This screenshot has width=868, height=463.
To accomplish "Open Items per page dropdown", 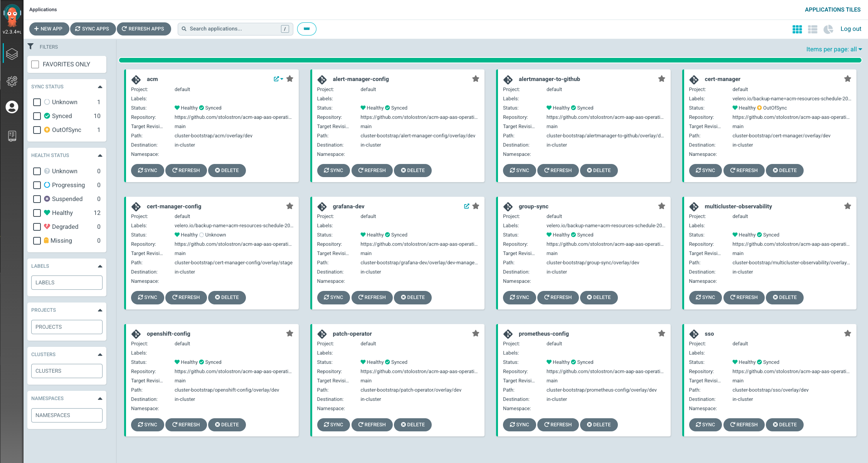I will tap(834, 49).
